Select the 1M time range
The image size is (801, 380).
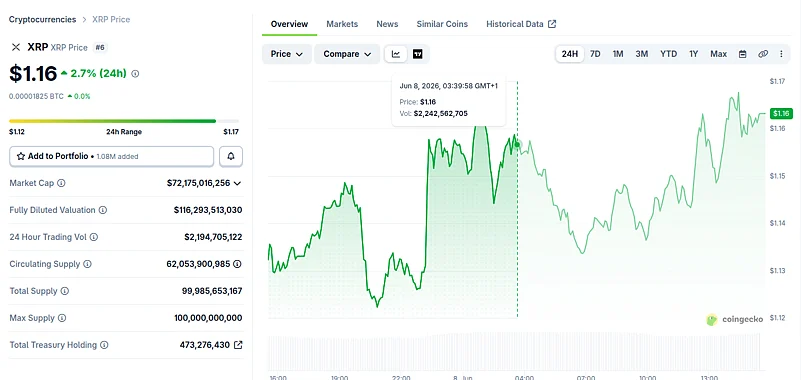[x=618, y=54]
